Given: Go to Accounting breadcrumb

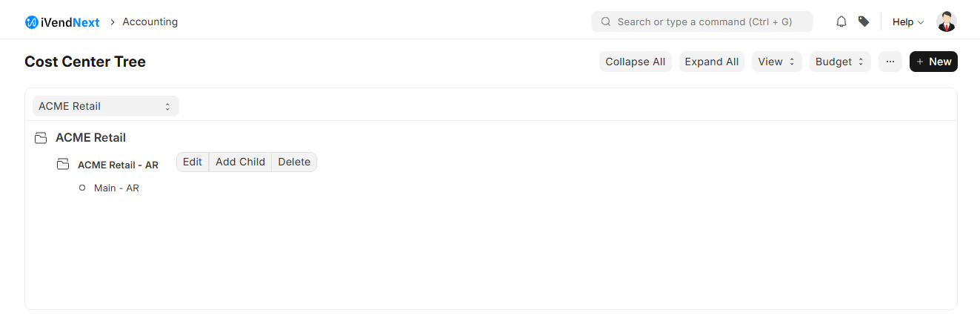Looking at the screenshot, I should [x=150, y=22].
